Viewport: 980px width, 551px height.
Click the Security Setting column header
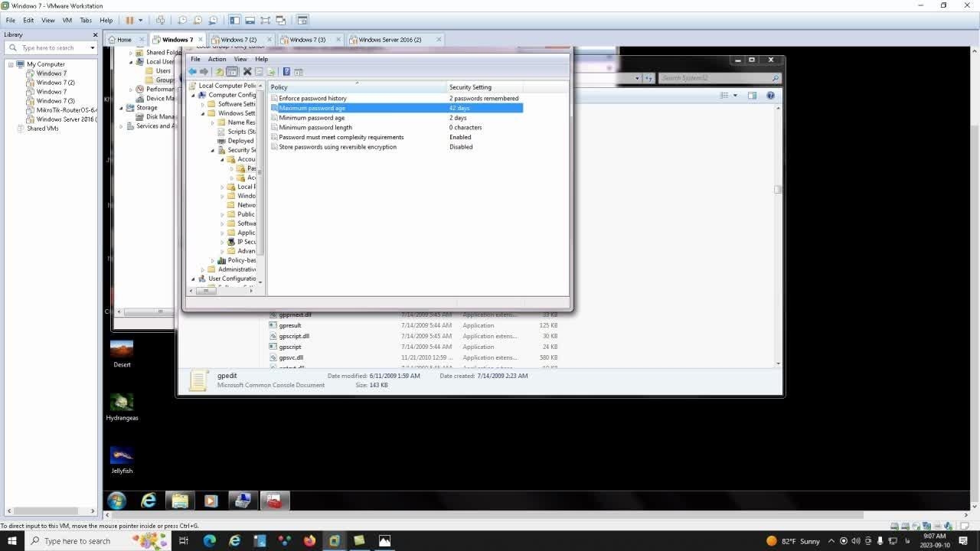470,87
